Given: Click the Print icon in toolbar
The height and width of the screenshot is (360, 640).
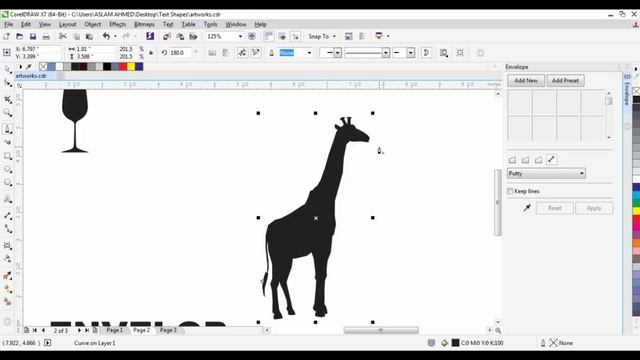Looking at the screenshot, I should tap(46, 37).
